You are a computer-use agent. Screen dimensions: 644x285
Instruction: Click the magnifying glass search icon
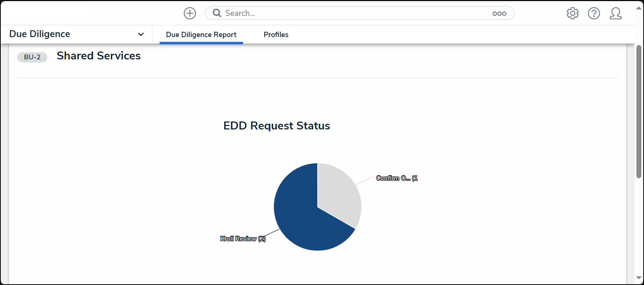pyautogui.click(x=217, y=13)
